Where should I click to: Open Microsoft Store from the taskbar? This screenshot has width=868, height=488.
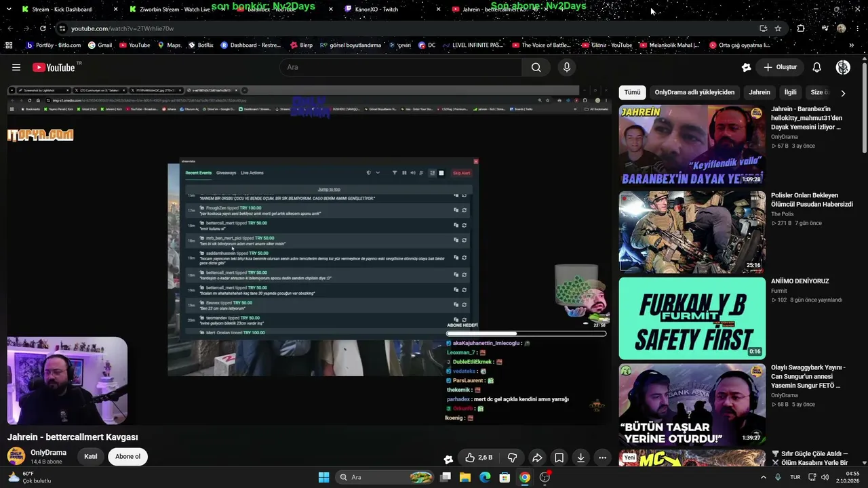click(x=505, y=477)
